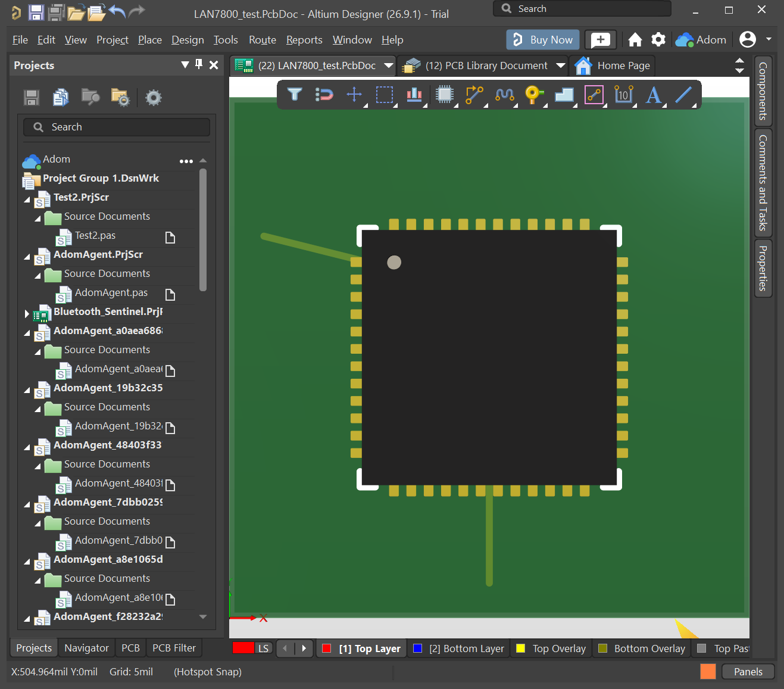Open the Home page house icon
The height and width of the screenshot is (689, 784).
tap(635, 40)
